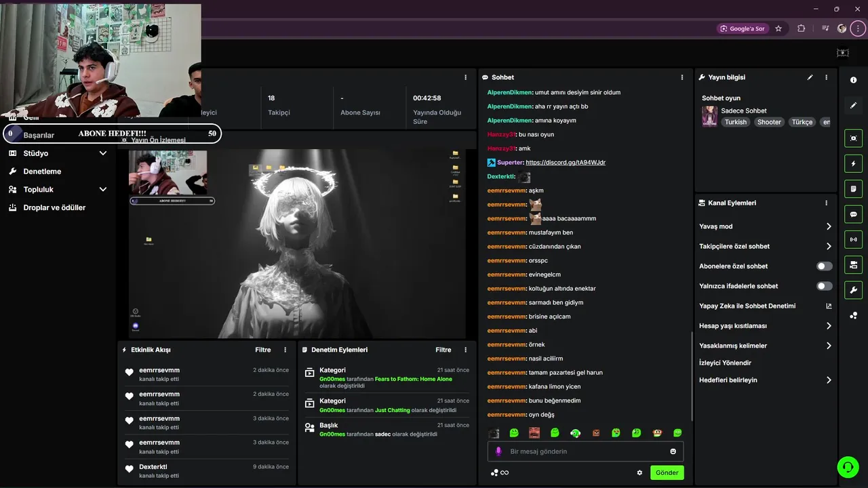The width and height of the screenshot is (868, 488).
Task: Click the chat panel scrollbar
Action: pos(692,376)
